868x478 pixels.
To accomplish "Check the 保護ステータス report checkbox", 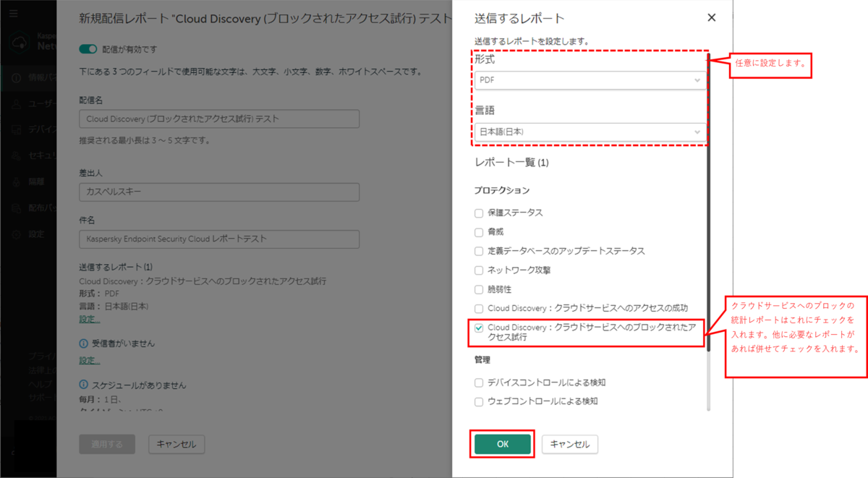I will 479,213.
